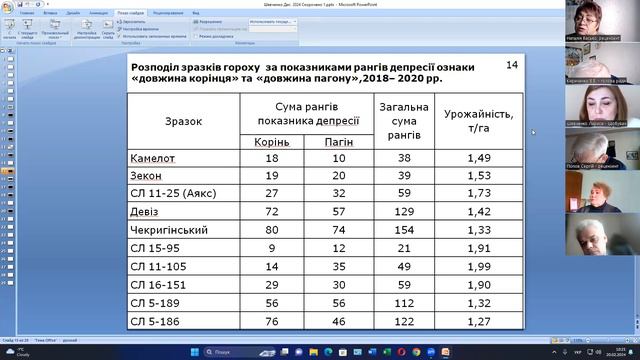The width and height of the screenshot is (640, 360).
Task: Open the Resolution dropdown
Action: coord(273,22)
